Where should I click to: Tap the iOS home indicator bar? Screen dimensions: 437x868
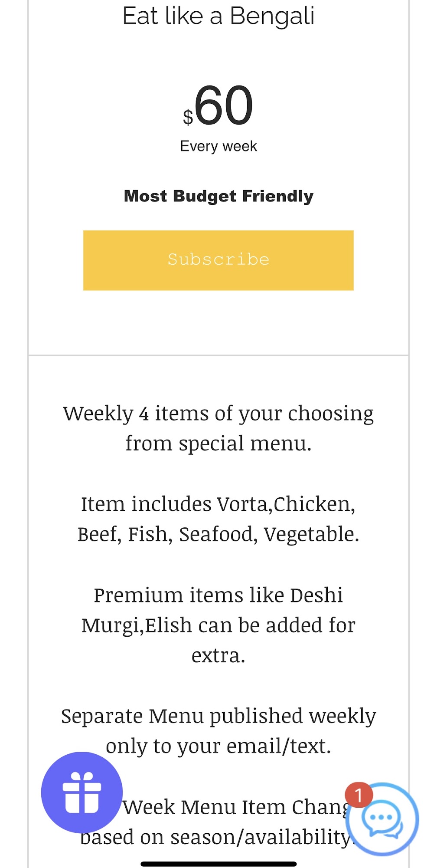(x=218, y=864)
